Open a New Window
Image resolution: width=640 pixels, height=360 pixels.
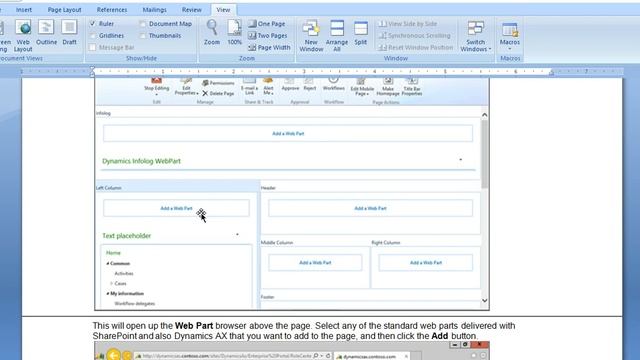311,36
